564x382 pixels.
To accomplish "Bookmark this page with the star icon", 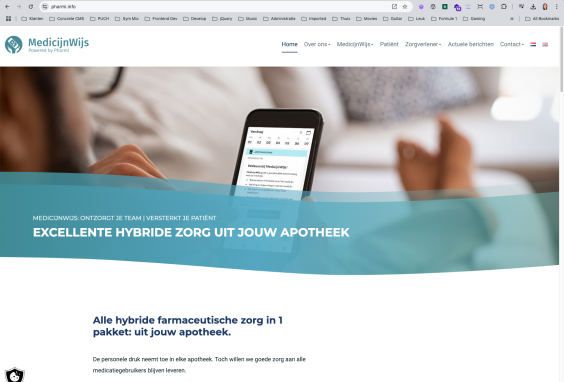I will click(405, 6).
